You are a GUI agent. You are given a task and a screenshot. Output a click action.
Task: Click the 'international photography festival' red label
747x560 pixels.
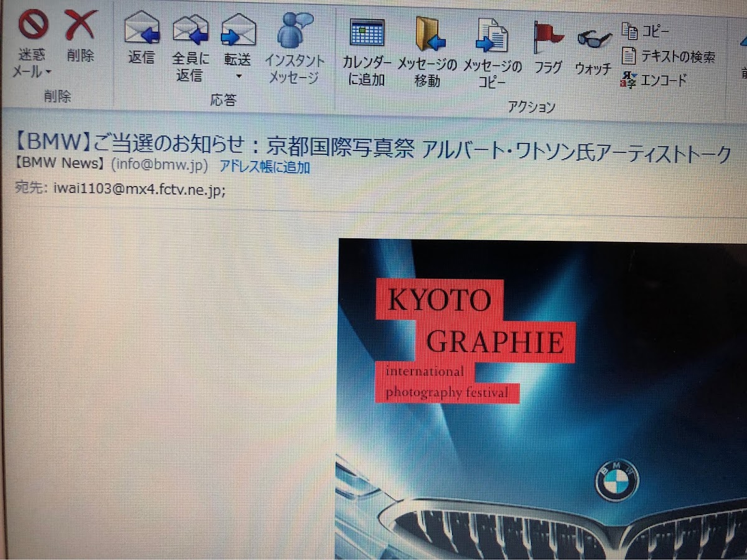pos(447,382)
